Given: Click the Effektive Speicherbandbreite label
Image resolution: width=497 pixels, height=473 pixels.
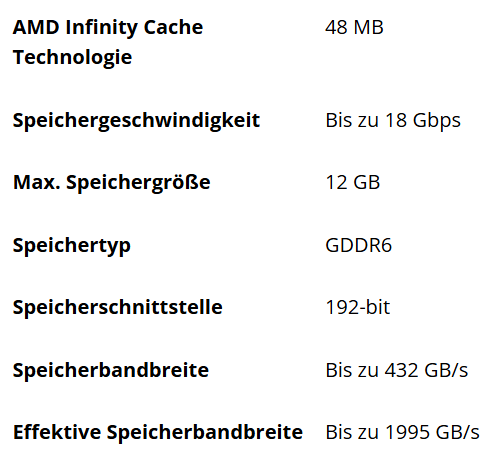Looking at the screenshot, I should tap(158, 432).
